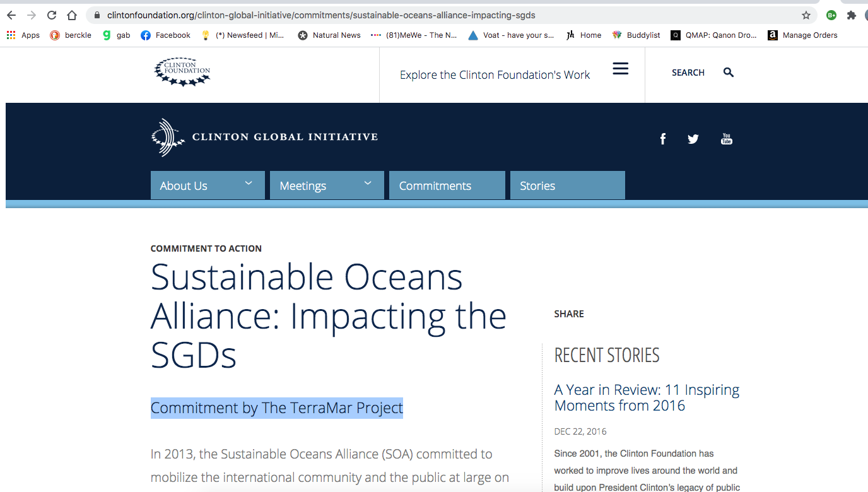Bookmark this page with the star icon

tap(806, 15)
